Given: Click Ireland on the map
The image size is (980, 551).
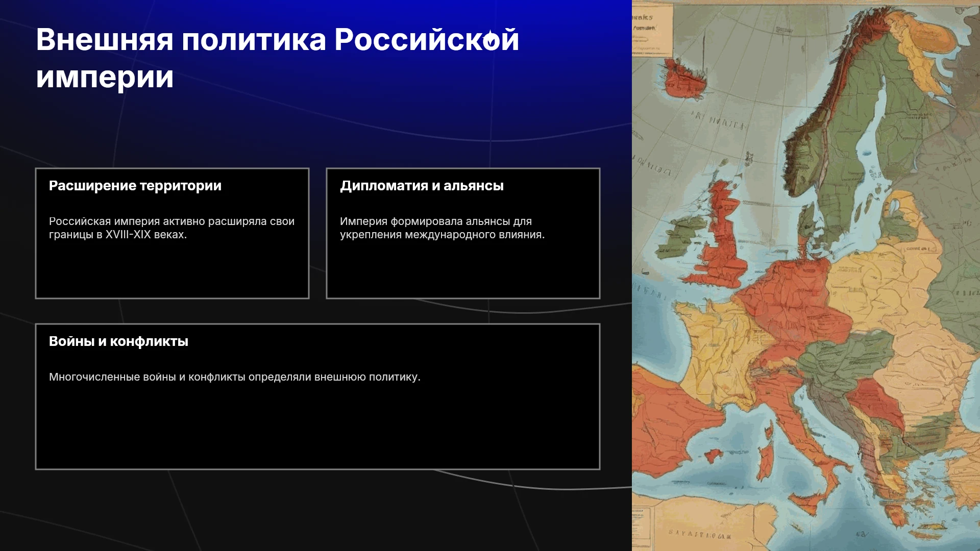Looking at the screenshot, I should click(x=680, y=237).
